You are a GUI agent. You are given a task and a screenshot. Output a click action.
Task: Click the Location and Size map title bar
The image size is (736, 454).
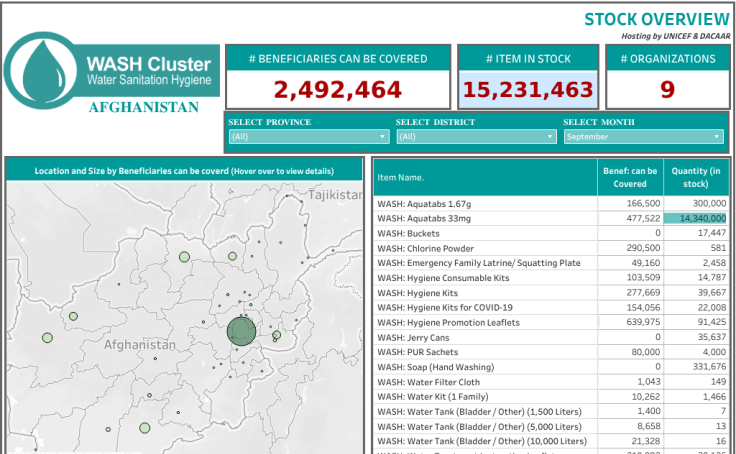pyautogui.click(x=184, y=171)
